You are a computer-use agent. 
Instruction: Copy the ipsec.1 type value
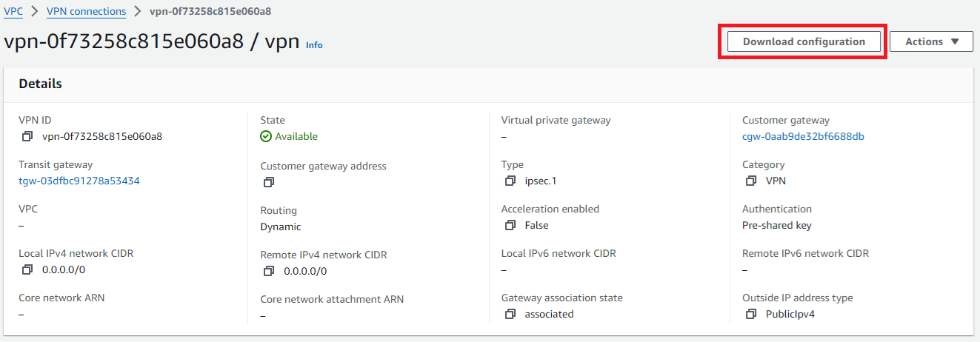coord(510,181)
